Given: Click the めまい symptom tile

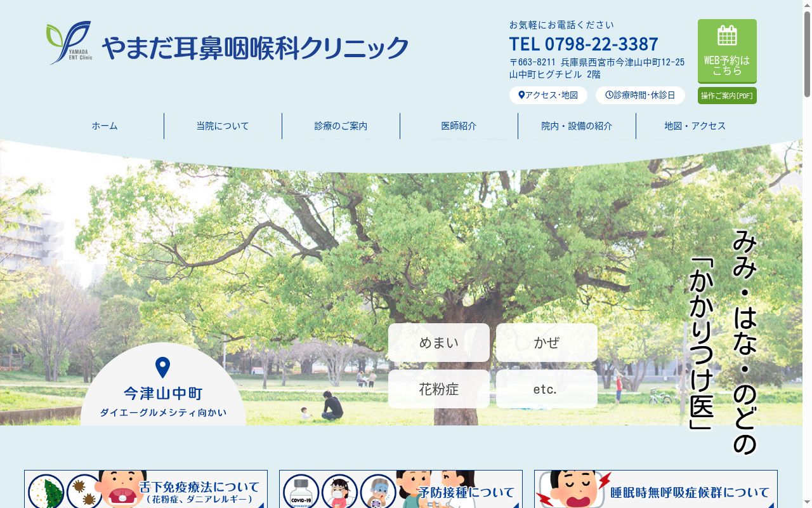Looking at the screenshot, I should click(x=439, y=343).
